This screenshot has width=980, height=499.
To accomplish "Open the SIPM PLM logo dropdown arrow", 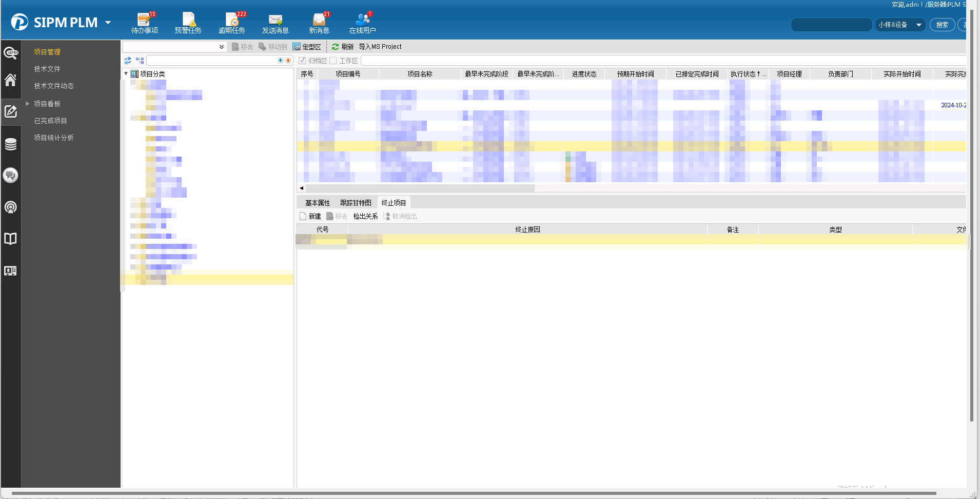I will point(108,23).
